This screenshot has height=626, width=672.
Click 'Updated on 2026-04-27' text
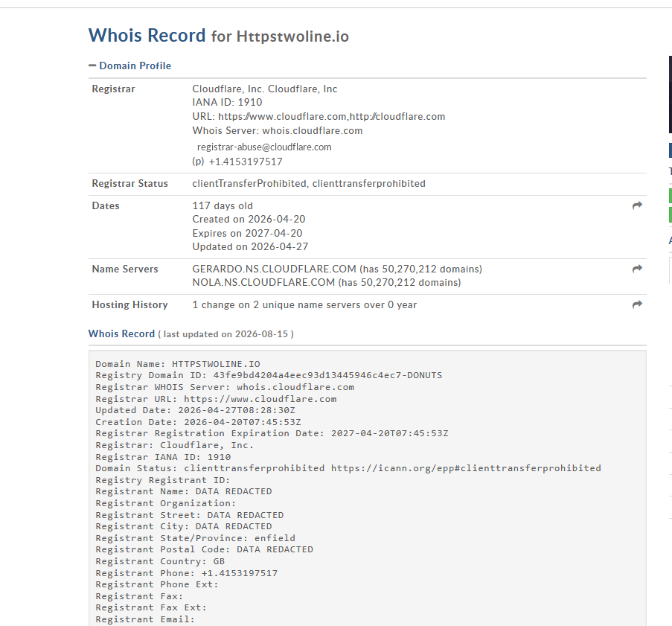pos(250,246)
